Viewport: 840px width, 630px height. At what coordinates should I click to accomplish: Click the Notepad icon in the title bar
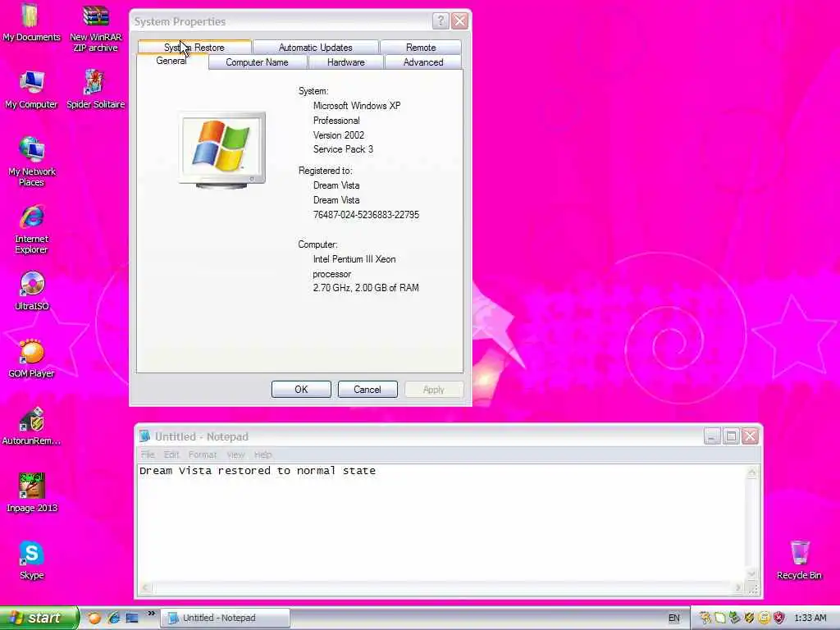pyautogui.click(x=144, y=436)
